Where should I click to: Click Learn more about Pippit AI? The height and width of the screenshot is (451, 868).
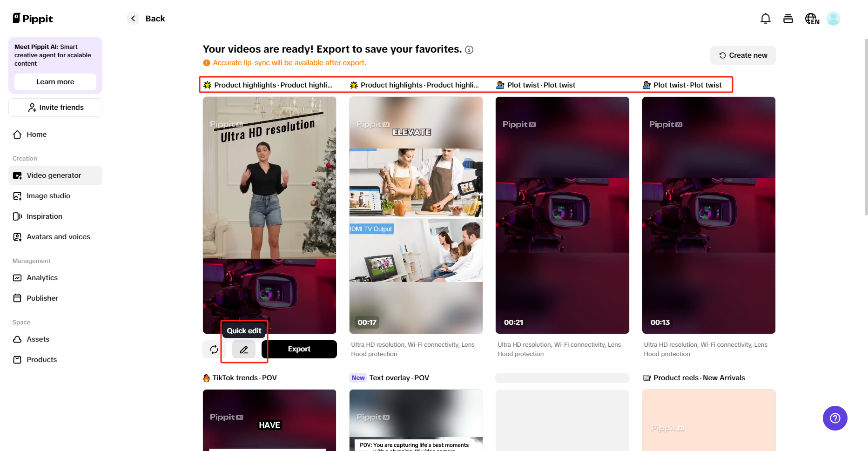click(55, 82)
